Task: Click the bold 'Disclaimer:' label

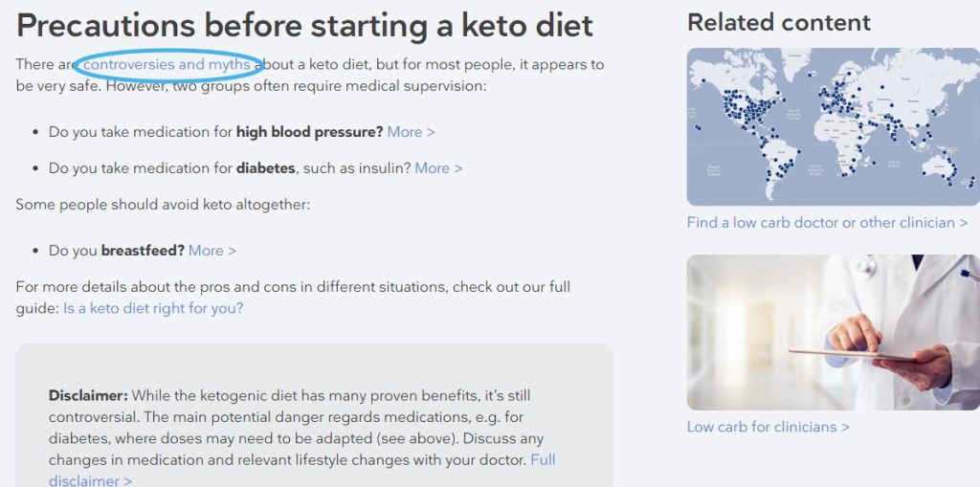Action: [x=88, y=395]
